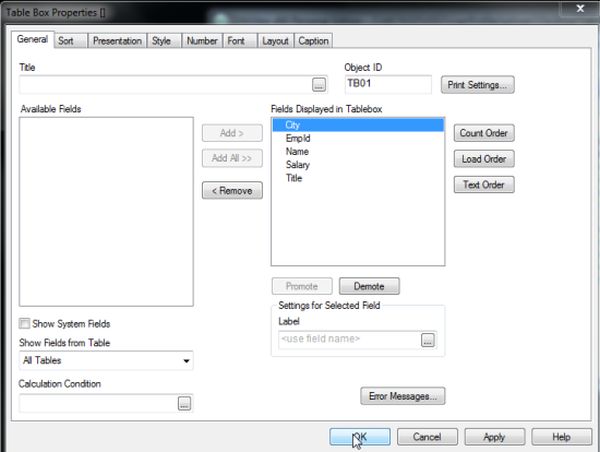Close the Table Box Properties dialog
The height and width of the screenshot is (452, 600).
coord(580,8)
